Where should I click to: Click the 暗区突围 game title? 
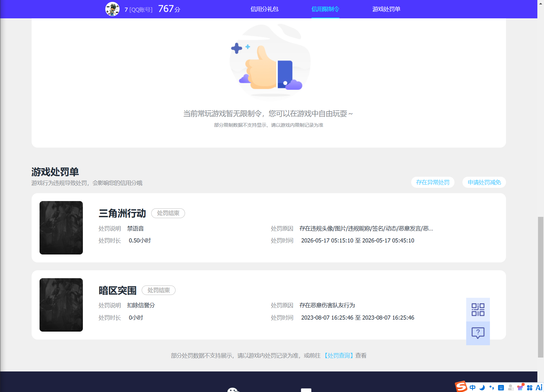pos(117,291)
